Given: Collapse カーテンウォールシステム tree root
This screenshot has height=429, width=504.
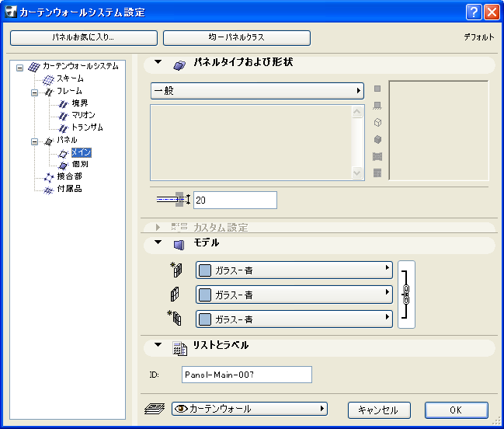Looking at the screenshot, I should (x=20, y=68).
